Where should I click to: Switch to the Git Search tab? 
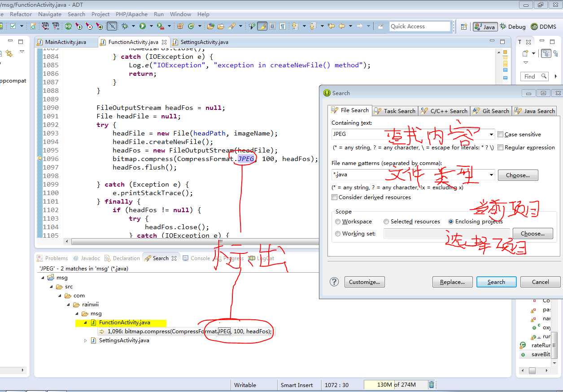[491, 111]
